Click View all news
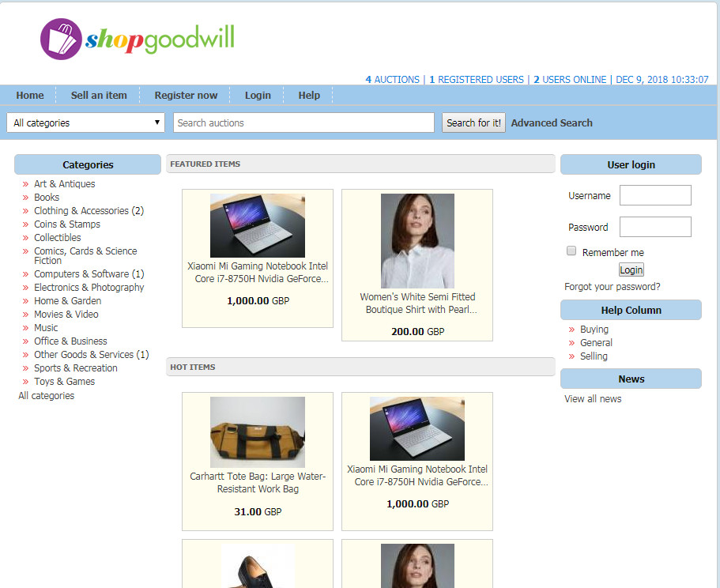This screenshot has width=720, height=588. [x=593, y=398]
